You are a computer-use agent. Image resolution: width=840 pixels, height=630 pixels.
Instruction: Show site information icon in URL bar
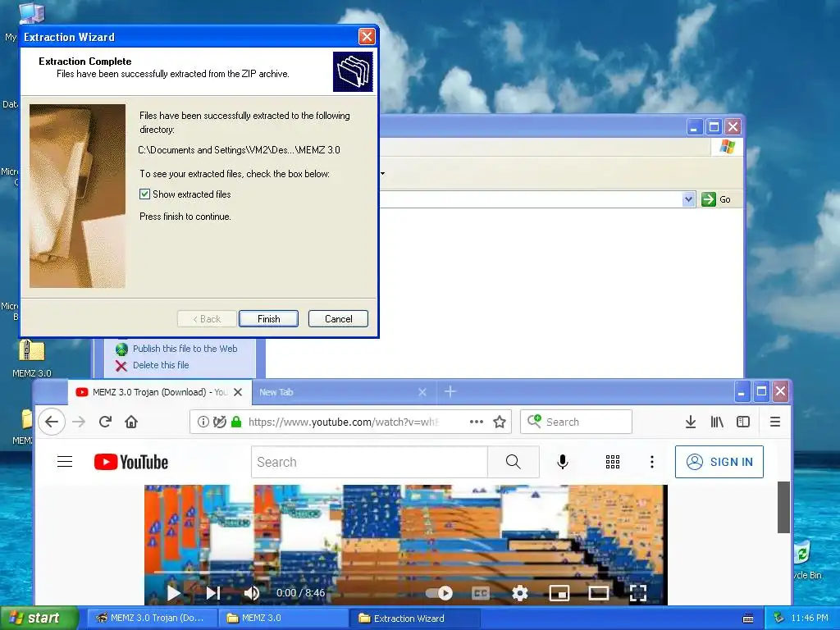click(203, 422)
